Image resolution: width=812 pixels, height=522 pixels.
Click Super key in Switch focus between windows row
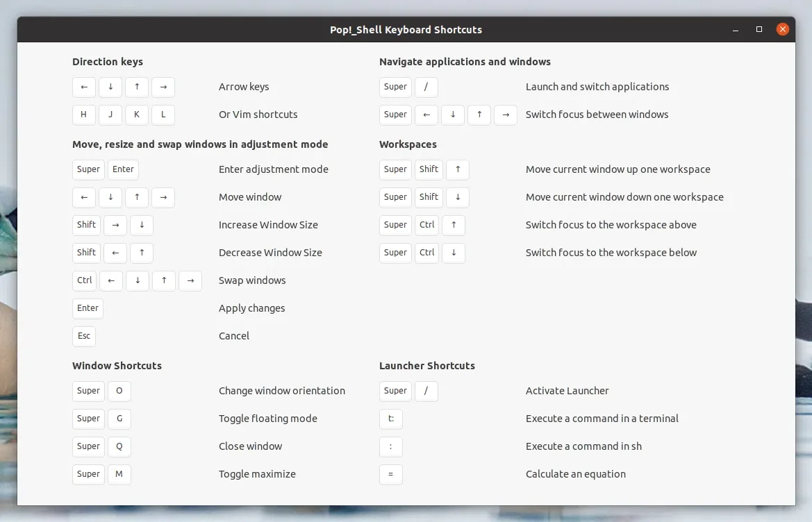tap(396, 115)
